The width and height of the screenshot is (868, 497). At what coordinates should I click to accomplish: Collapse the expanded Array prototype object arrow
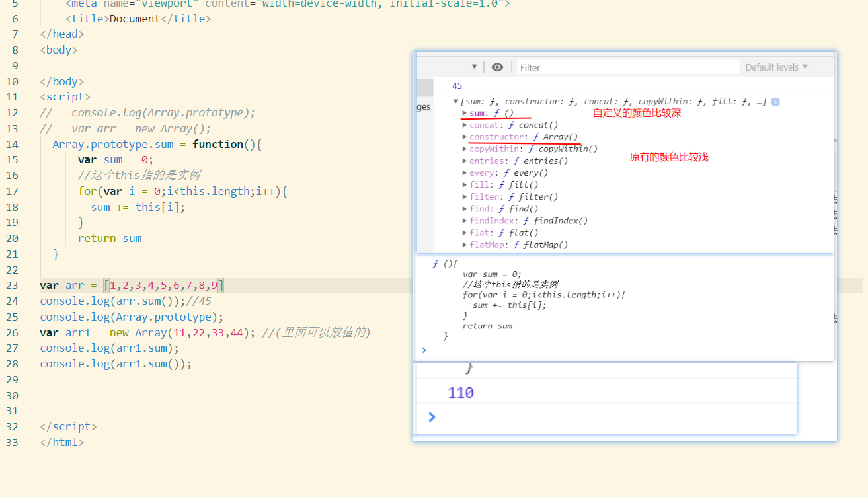455,102
